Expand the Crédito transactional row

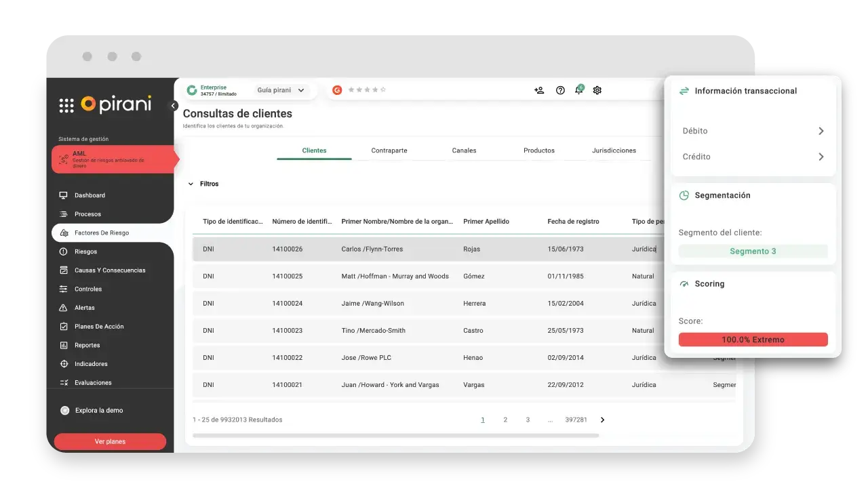753,157
